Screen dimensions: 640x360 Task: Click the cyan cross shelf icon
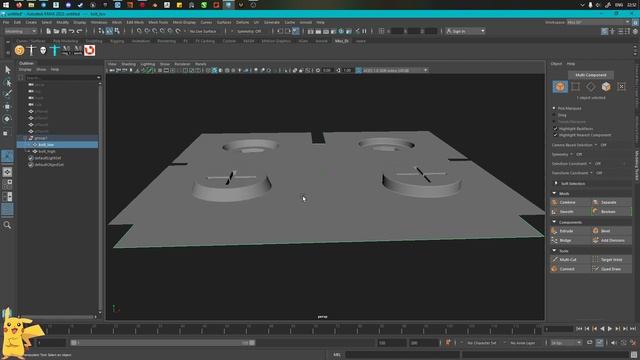(x=55, y=50)
